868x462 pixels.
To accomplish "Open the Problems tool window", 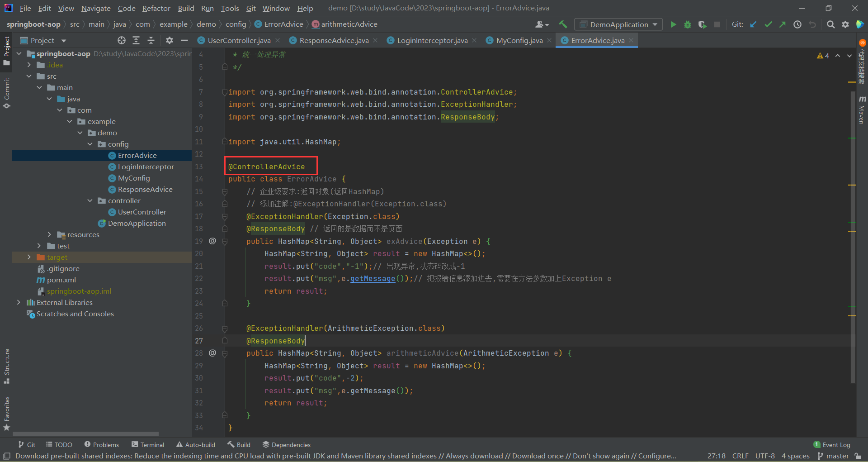I will click(102, 445).
